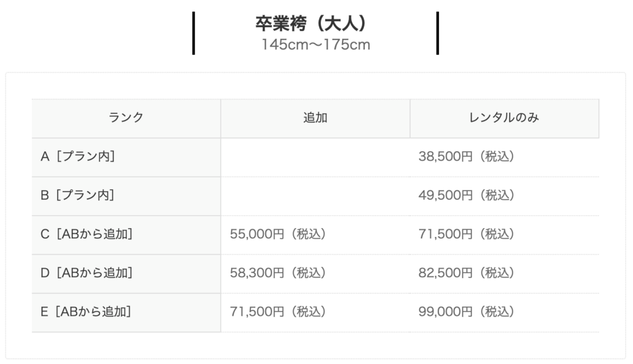
Task: Click the A［プラン内］ rank cell
Action: click(x=78, y=157)
